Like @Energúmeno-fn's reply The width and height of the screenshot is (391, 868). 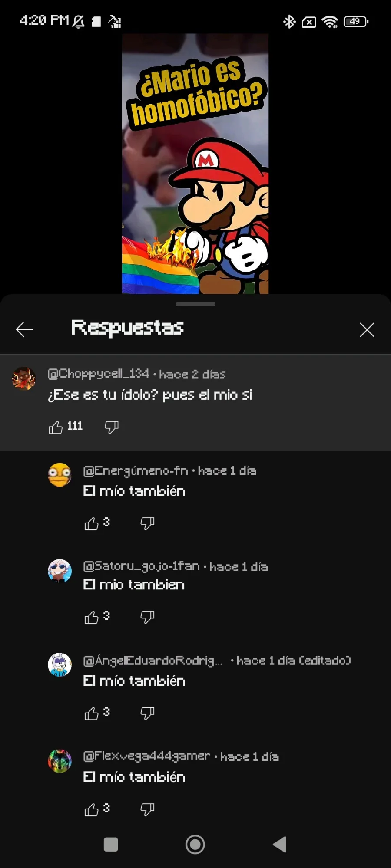click(x=91, y=524)
